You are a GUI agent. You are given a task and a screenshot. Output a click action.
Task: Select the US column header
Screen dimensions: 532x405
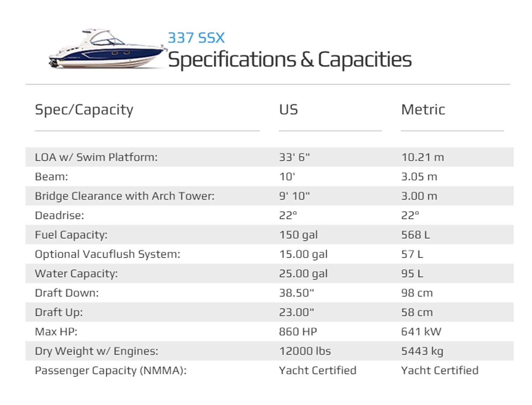[x=289, y=110]
